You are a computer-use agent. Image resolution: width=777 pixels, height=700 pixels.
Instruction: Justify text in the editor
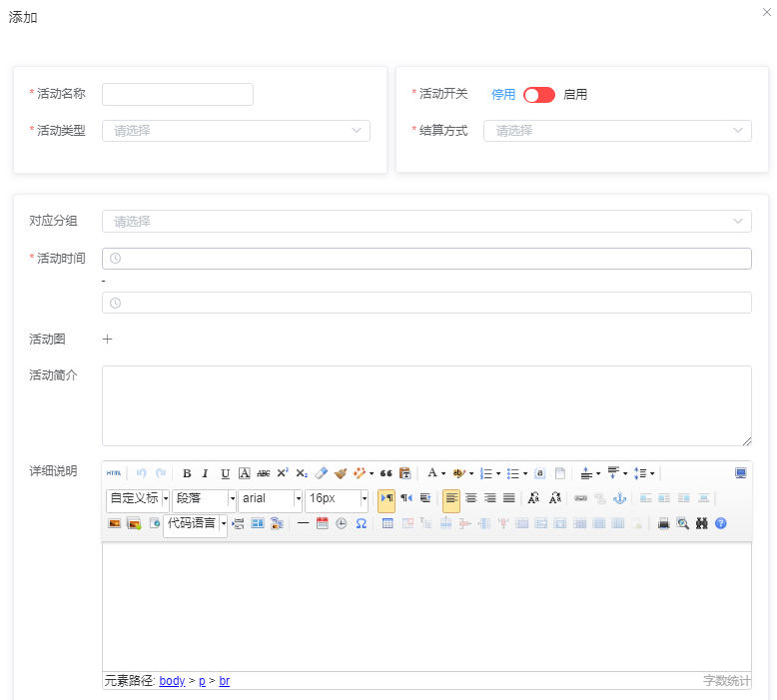509,498
